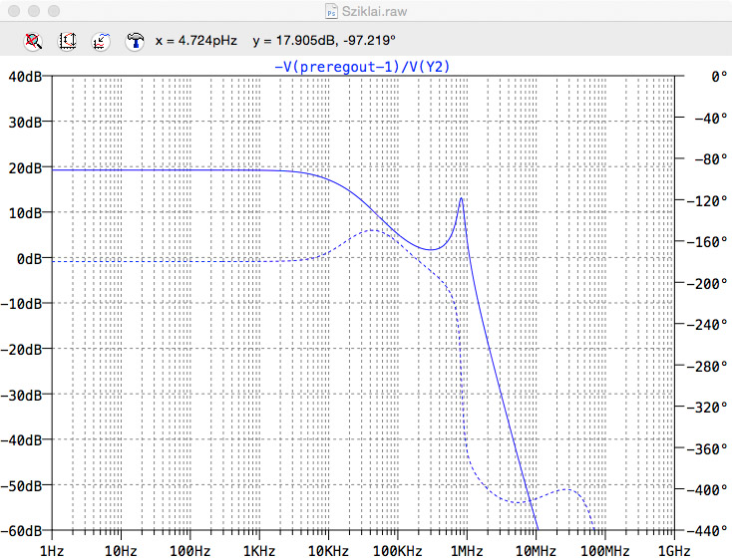Click the 1Hz frequency axis label
The height and width of the screenshot is (560, 732).
coord(51,551)
